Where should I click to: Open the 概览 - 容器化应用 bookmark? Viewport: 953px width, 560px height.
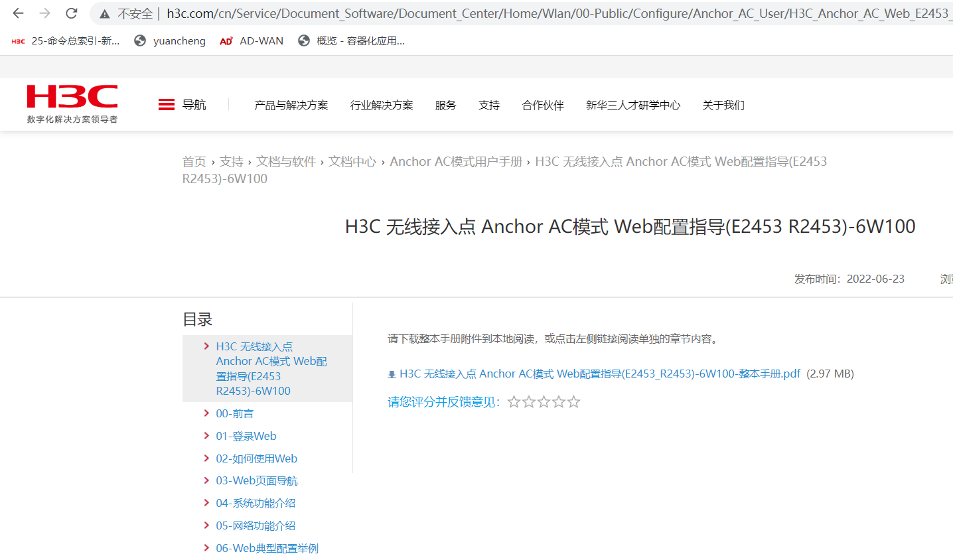point(352,41)
